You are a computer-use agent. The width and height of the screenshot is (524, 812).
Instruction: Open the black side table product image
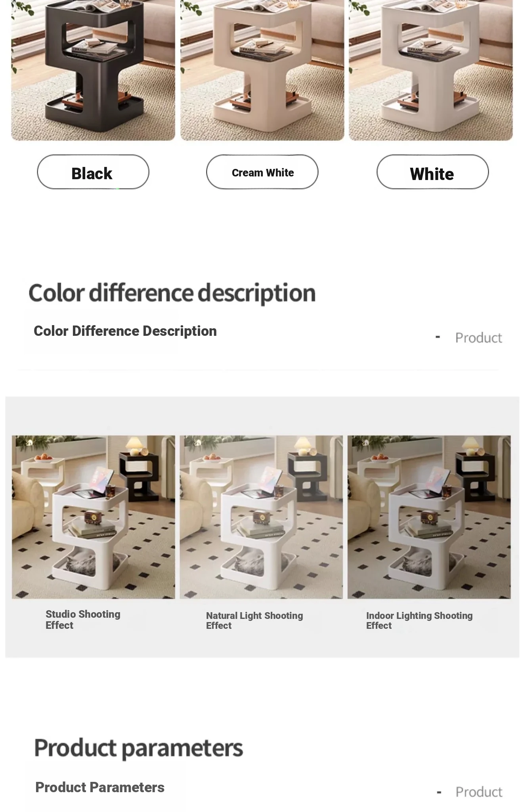(93, 70)
